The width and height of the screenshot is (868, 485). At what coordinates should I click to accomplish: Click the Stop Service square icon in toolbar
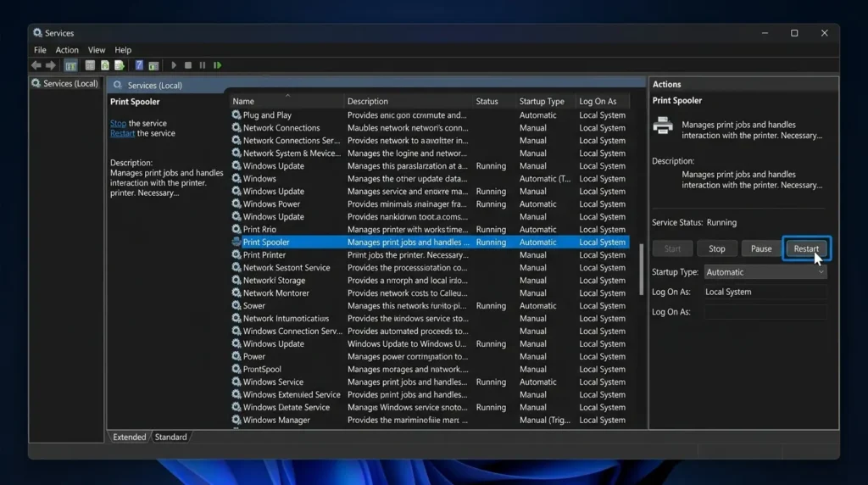click(188, 65)
